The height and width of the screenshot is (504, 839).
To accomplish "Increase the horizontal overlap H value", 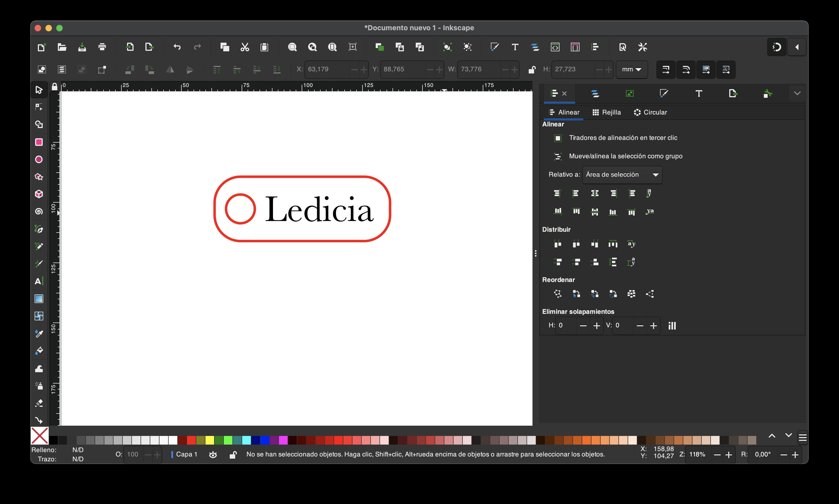I will click(596, 326).
